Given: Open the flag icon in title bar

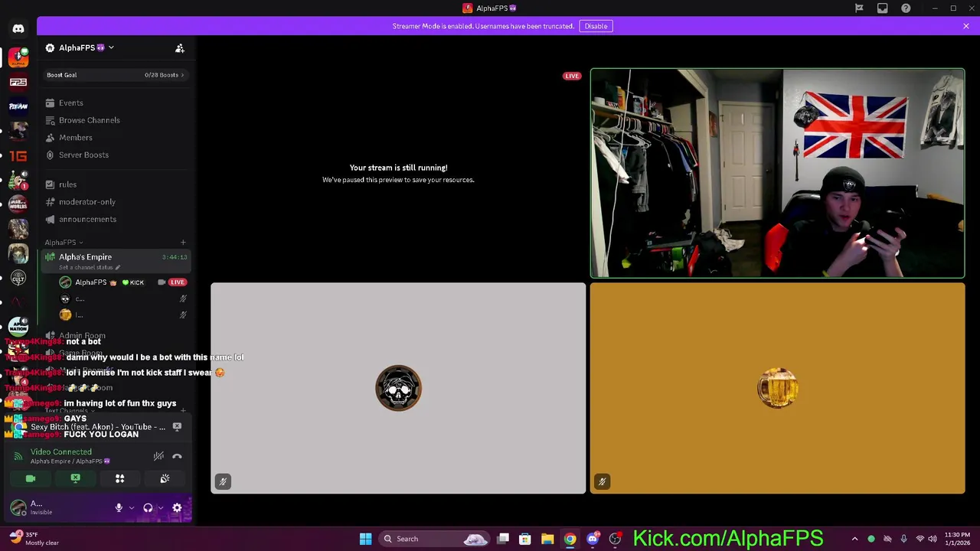Looking at the screenshot, I should 859,8.
